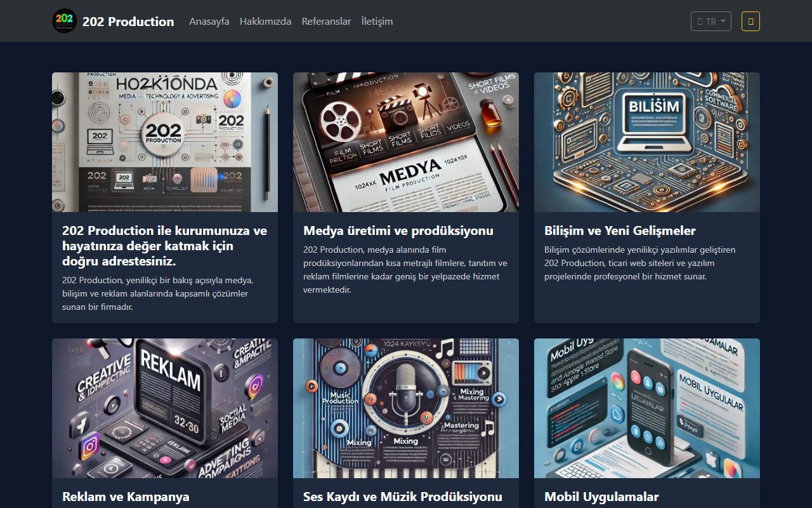Open the Mobil Uygulamalar phone image
Image resolution: width=812 pixels, height=508 pixels.
647,408
